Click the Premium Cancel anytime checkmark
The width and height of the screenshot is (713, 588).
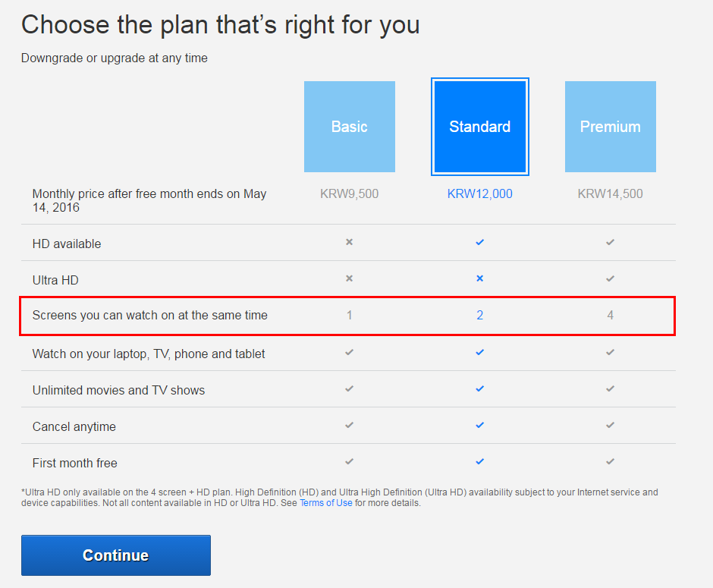tap(610, 425)
